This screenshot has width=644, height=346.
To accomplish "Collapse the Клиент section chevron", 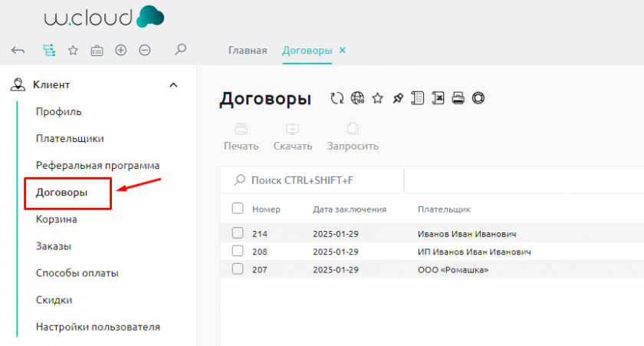I will (x=174, y=85).
